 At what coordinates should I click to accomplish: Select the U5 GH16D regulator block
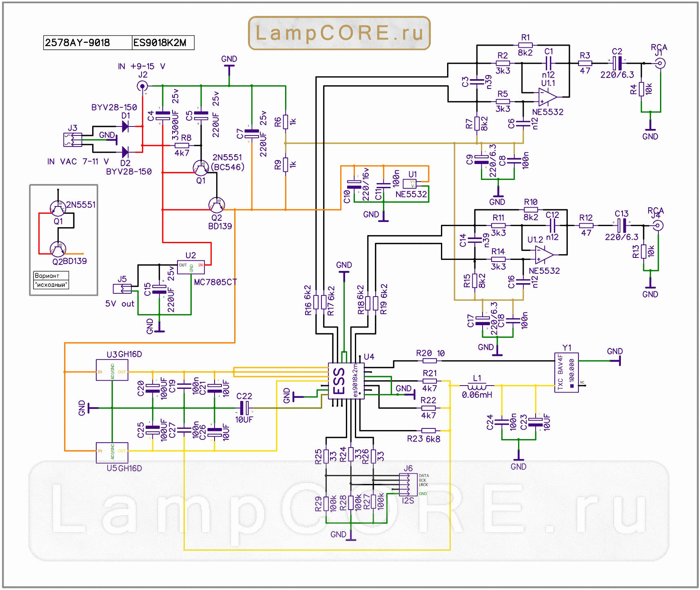pos(112,452)
